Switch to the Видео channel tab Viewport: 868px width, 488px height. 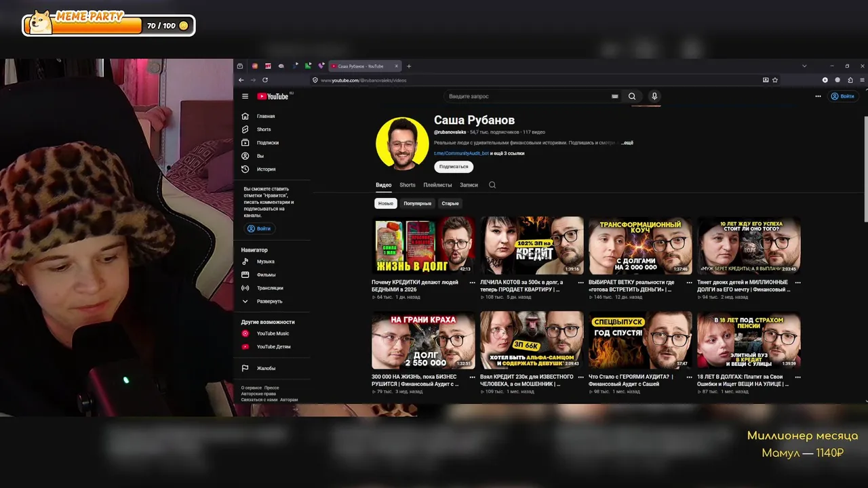[x=384, y=185]
